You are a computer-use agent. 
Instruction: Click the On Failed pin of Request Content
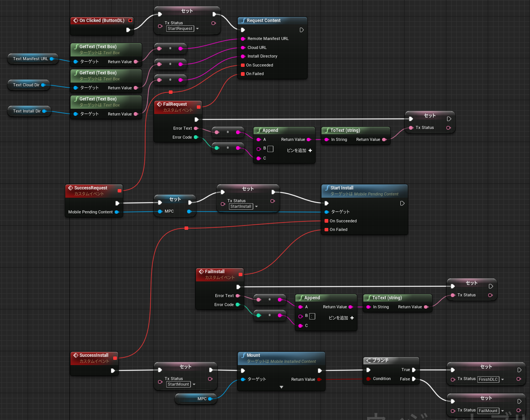click(243, 74)
